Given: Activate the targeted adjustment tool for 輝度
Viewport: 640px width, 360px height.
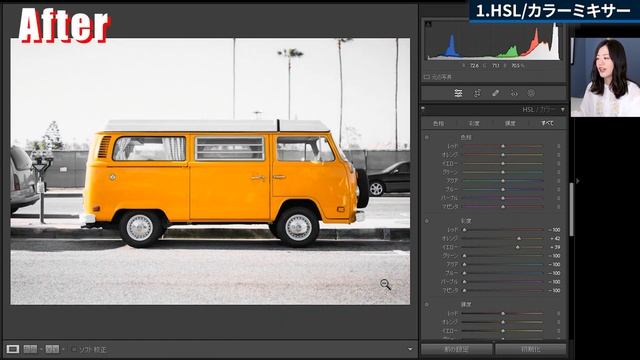Looking at the screenshot, I should pos(427,304).
